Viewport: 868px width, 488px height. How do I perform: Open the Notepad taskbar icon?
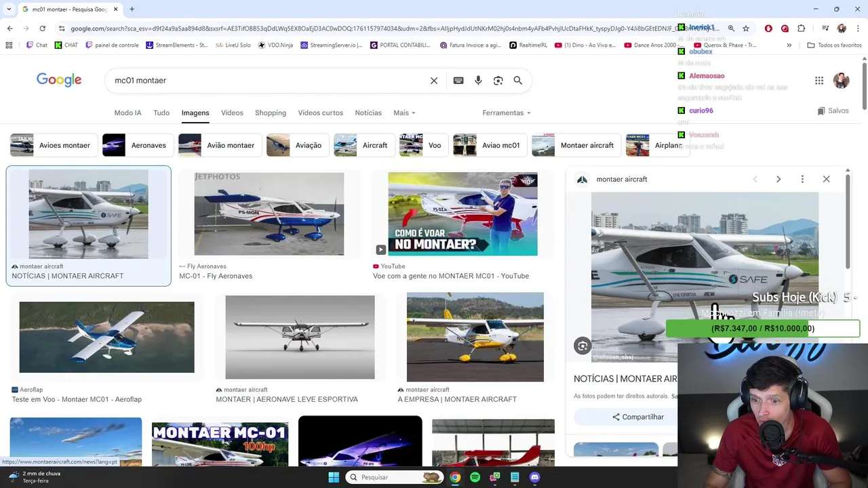coord(515,477)
